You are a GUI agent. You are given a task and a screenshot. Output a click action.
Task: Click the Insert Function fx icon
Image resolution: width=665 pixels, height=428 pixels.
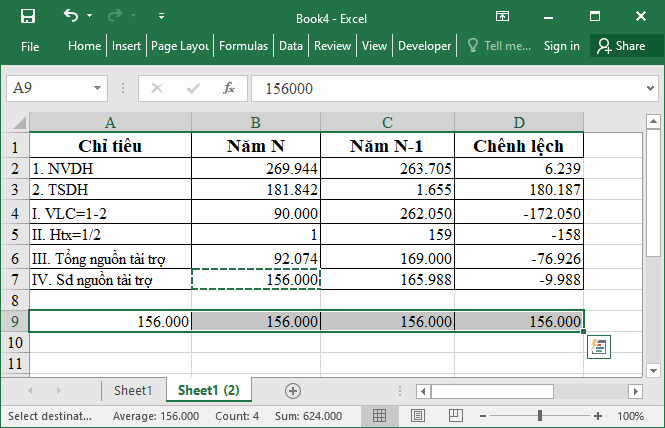pyautogui.click(x=228, y=88)
